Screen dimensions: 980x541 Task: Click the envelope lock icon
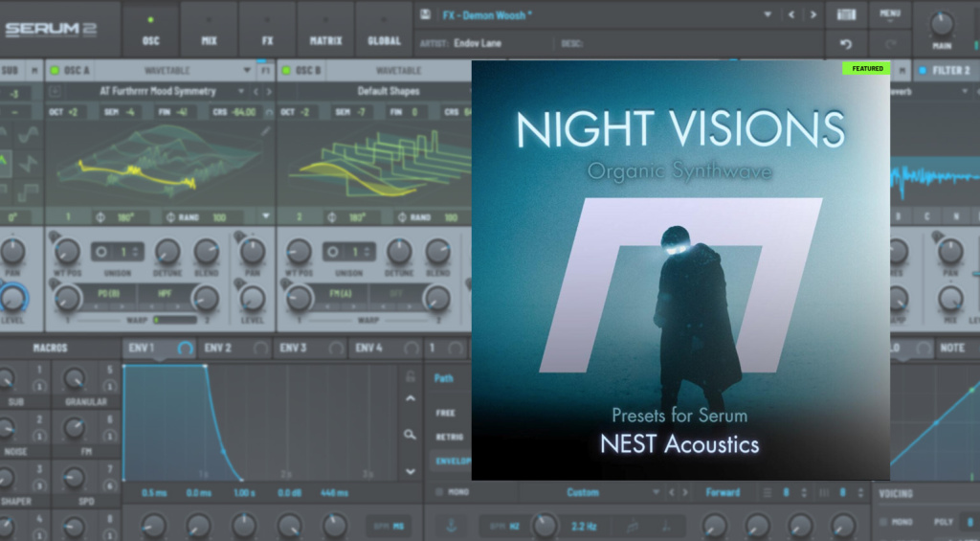pos(411,376)
